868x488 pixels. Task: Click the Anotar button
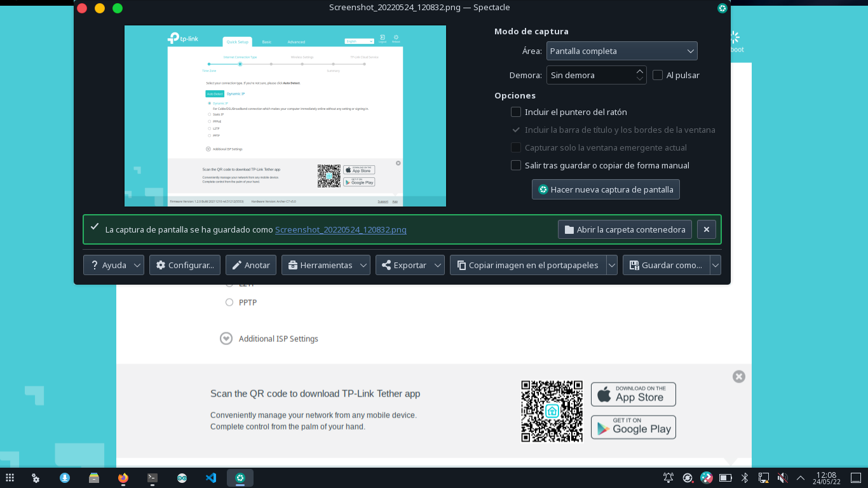[x=251, y=265]
